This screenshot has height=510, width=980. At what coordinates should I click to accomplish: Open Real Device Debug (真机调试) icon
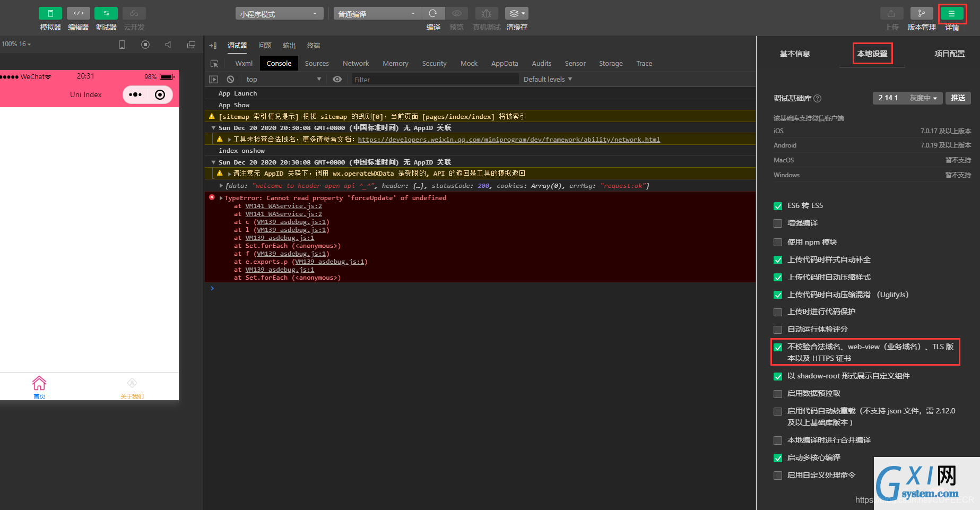pyautogui.click(x=487, y=13)
